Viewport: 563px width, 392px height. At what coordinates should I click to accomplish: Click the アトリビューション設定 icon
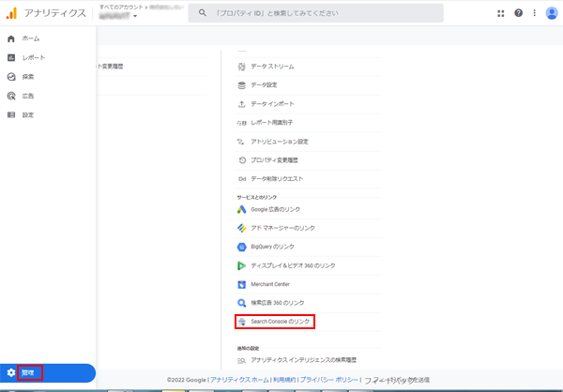coord(241,142)
